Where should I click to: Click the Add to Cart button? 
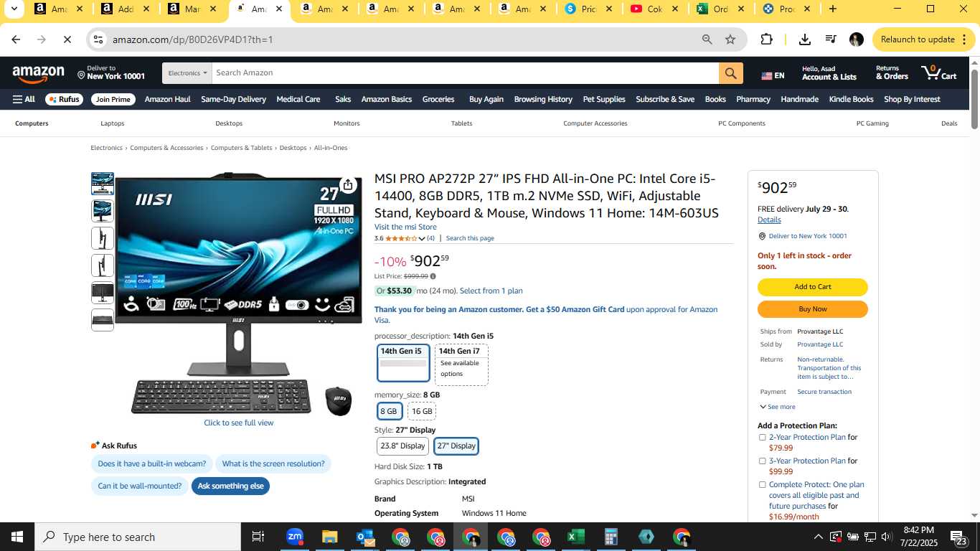813,287
